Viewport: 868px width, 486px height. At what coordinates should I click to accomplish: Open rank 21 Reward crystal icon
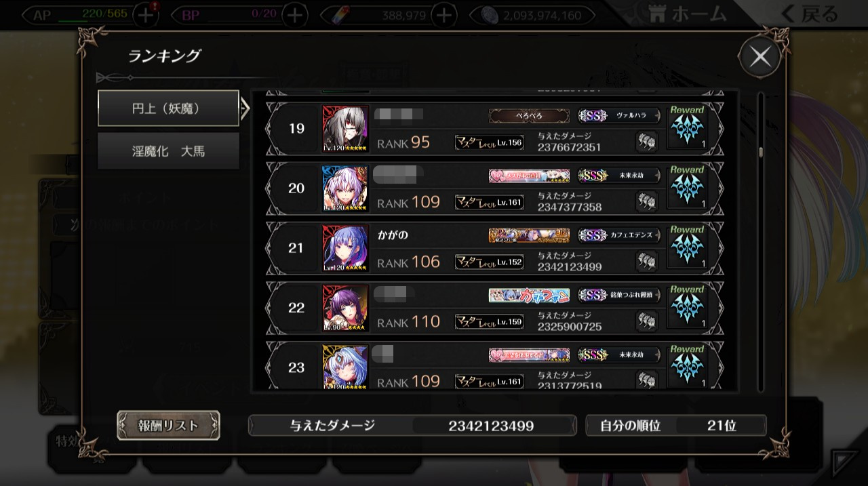pos(687,247)
